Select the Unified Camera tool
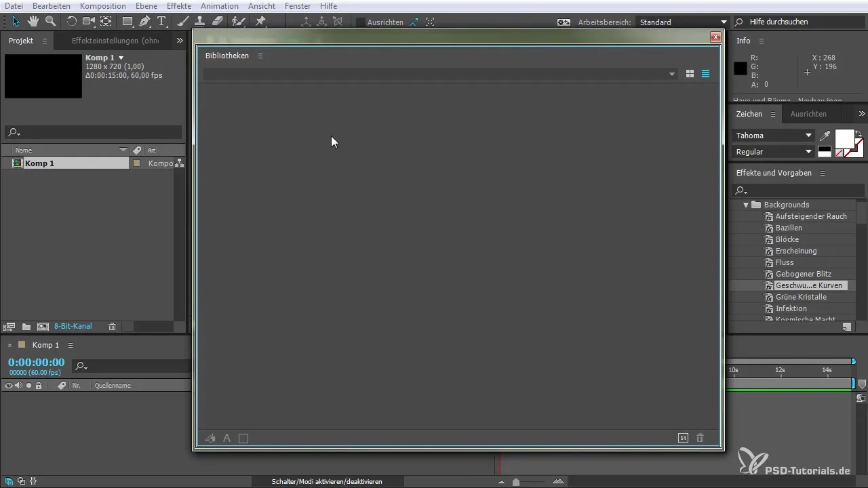 [88, 22]
